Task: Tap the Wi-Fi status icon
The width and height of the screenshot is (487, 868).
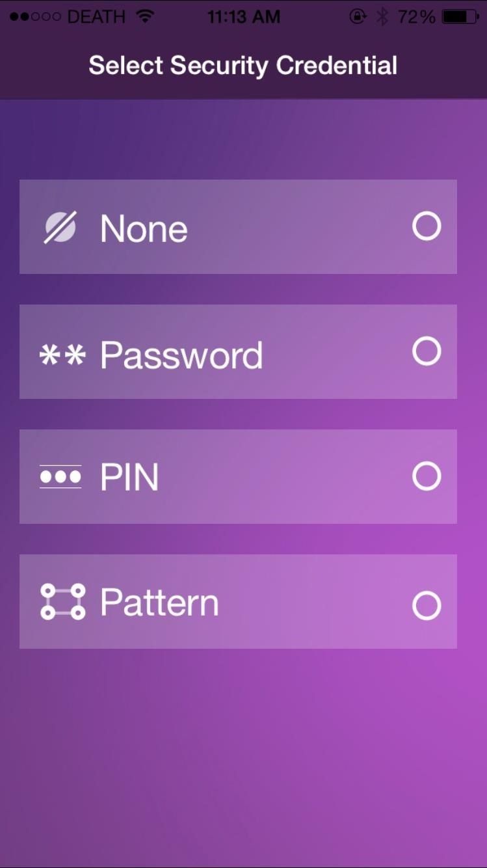Action: [146, 17]
